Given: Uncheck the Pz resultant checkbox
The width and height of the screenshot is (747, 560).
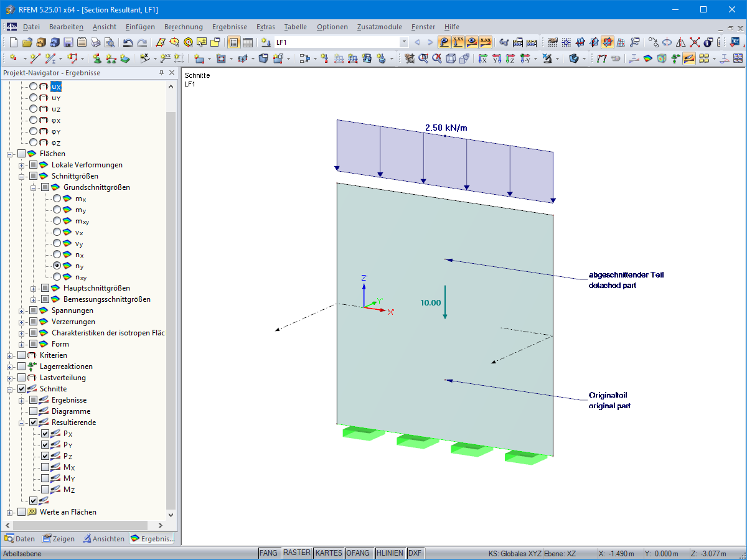Looking at the screenshot, I should point(45,456).
